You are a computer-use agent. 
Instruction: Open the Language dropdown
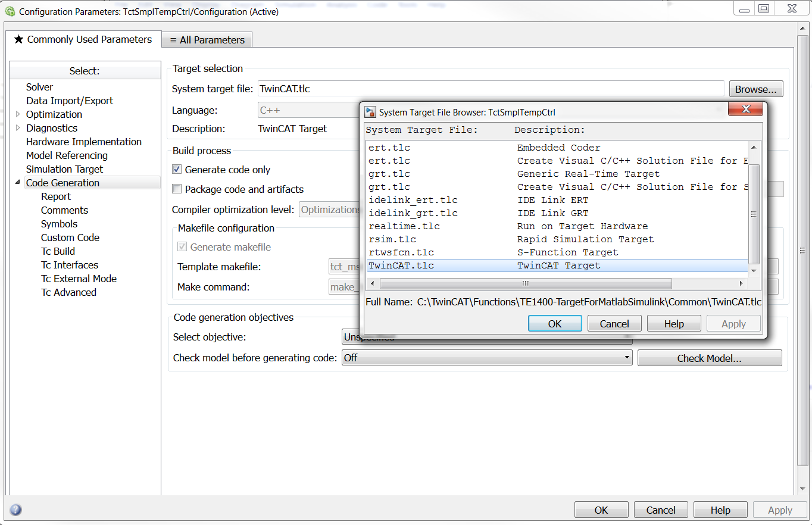pos(308,110)
